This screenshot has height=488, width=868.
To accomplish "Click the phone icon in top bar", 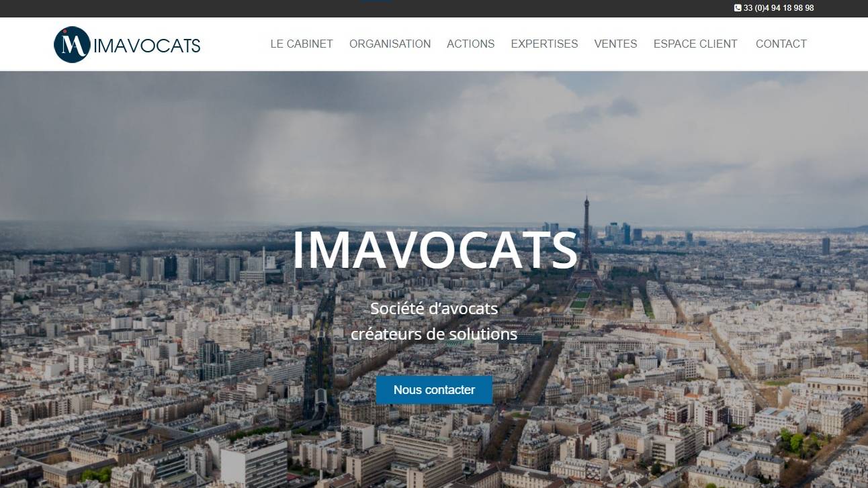I will click(738, 8).
